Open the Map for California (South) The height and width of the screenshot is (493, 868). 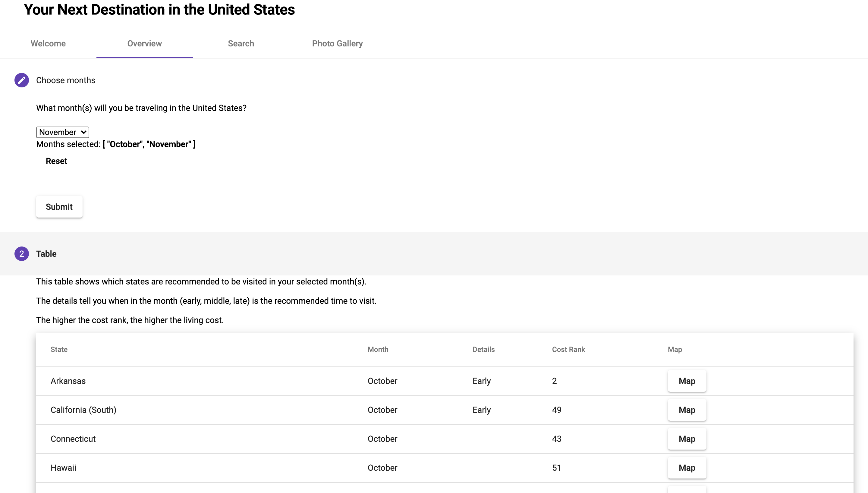pos(687,410)
